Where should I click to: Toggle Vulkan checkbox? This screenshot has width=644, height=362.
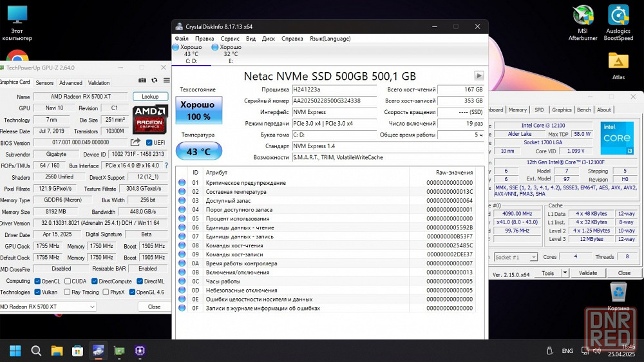[37, 292]
